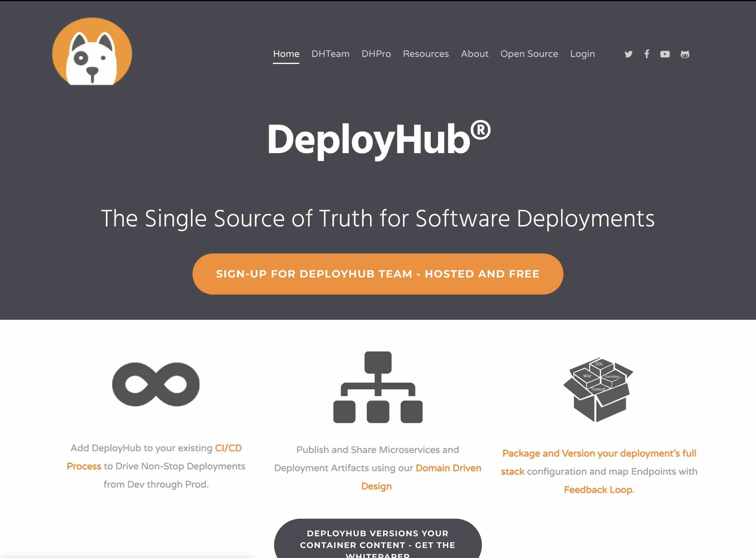Open the DHTeam navigation item

tap(330, 54)
